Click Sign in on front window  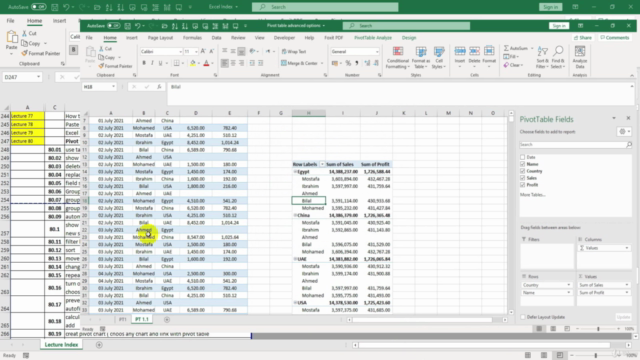coord(559,26)
